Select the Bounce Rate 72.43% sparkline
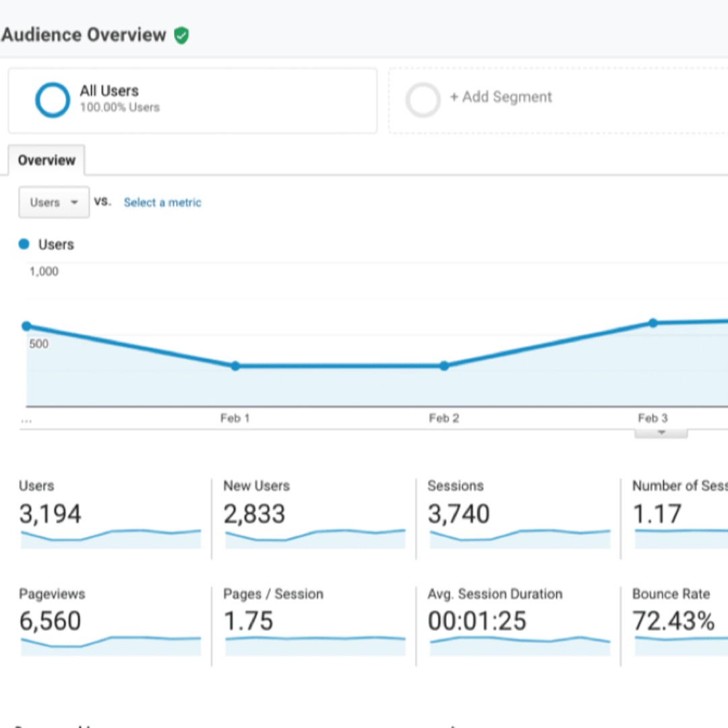Image resolution: width=728 pixels, height=728 pixels. (681, 645)
